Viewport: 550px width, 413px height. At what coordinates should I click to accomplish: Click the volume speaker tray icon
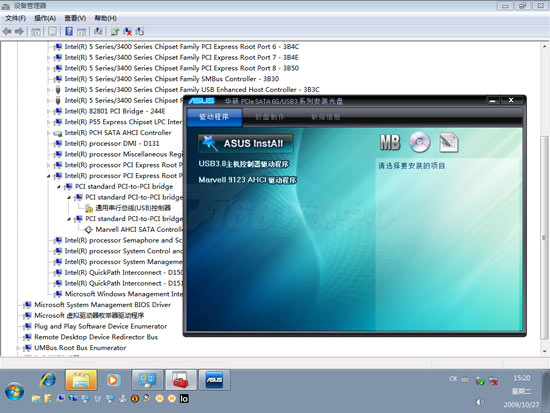click(x=479, y=402)
